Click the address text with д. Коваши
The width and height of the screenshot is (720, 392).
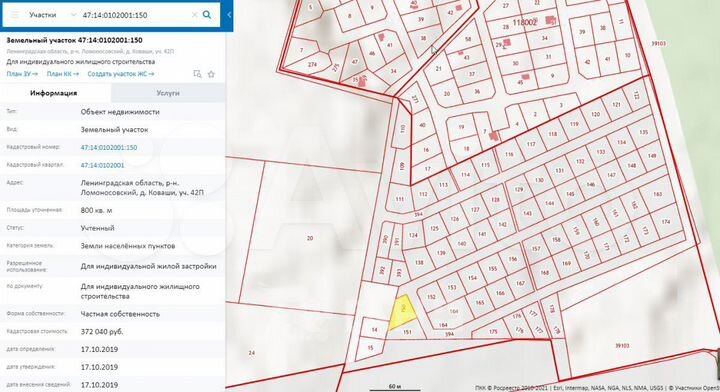[x=142, y=188]
